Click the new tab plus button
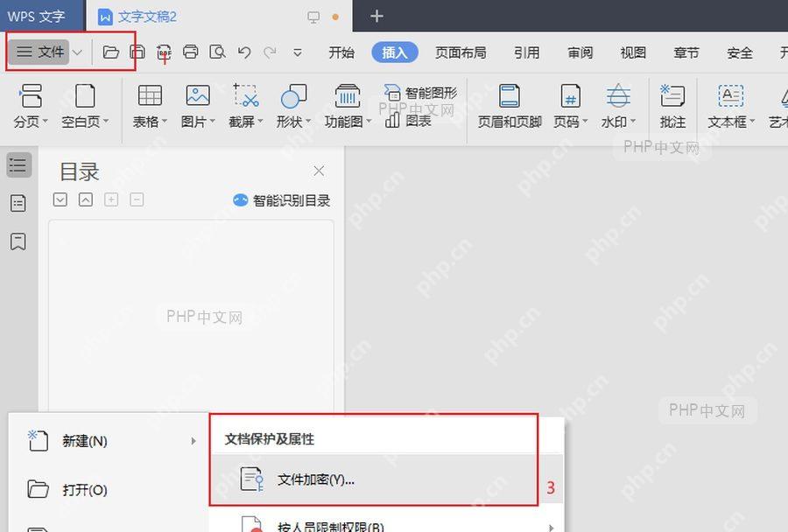 pyautogui.click(x=376, y=17)
